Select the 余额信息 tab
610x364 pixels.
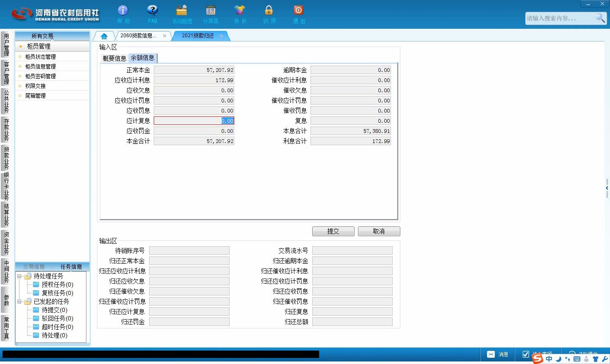(x=143, y=58)
